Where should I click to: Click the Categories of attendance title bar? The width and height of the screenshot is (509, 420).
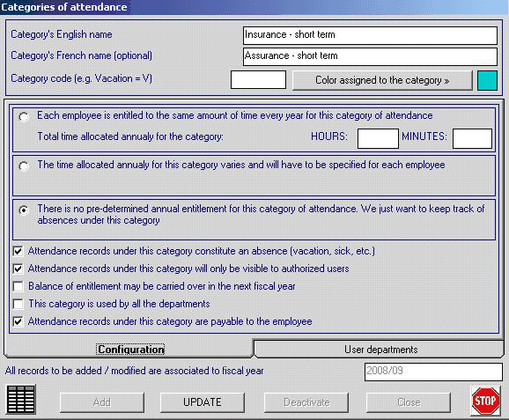[x=254, y=7]
